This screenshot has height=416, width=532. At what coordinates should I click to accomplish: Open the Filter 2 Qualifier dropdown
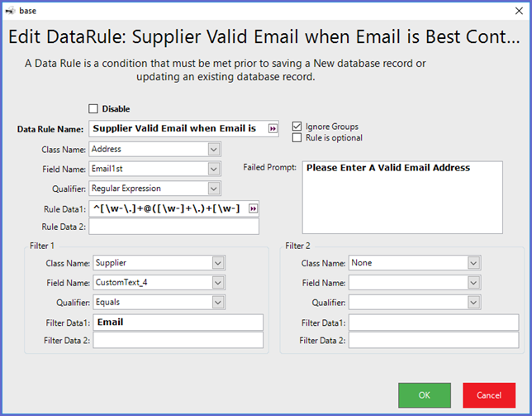[x=473, y=303]
